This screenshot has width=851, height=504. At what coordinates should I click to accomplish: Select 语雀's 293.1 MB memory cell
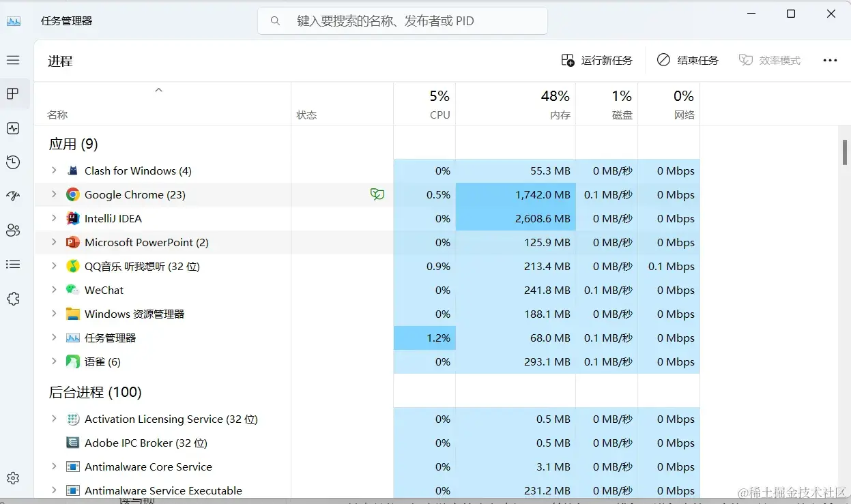click(x=516, y=361)
